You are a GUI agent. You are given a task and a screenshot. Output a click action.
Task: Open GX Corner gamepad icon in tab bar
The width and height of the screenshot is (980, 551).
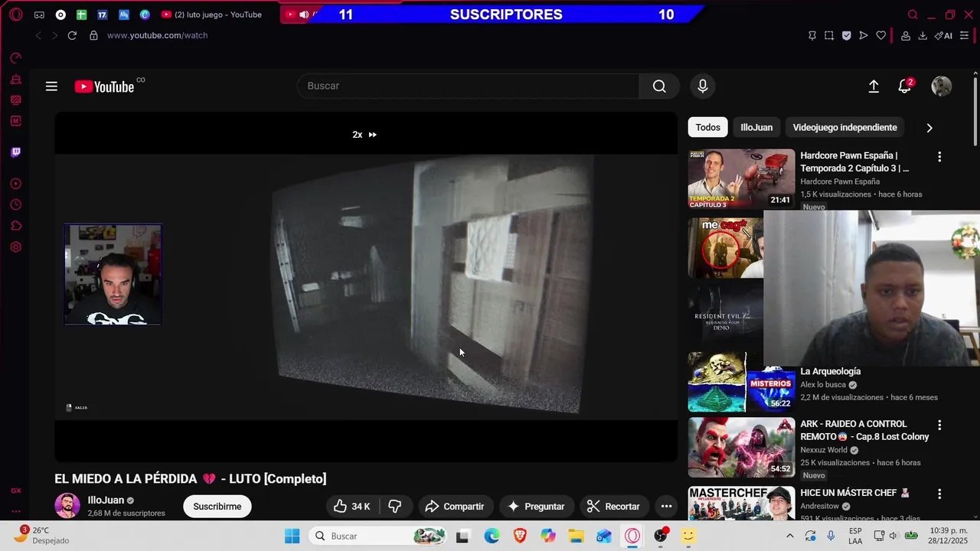click(x=39, y=15)
